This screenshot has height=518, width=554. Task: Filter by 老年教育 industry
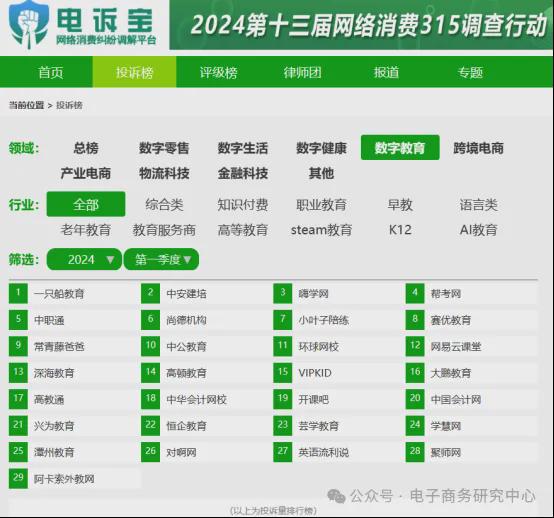pos(86,230)
